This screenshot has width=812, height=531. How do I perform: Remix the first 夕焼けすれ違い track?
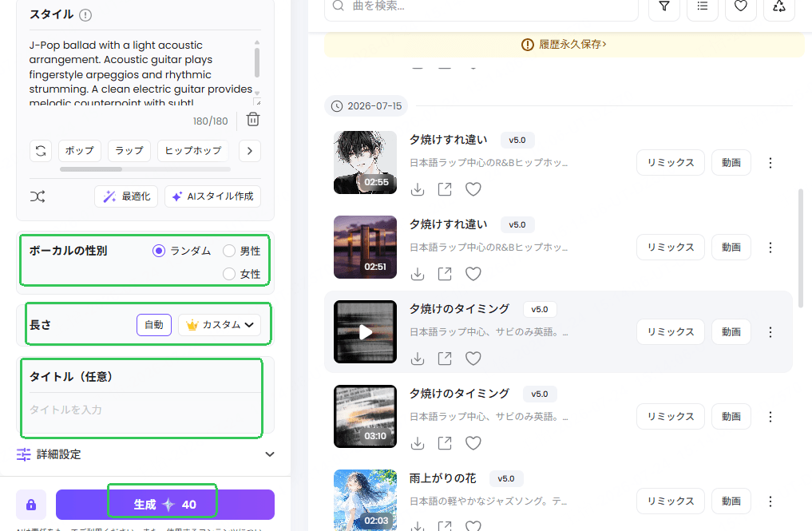tap(671, 163)
